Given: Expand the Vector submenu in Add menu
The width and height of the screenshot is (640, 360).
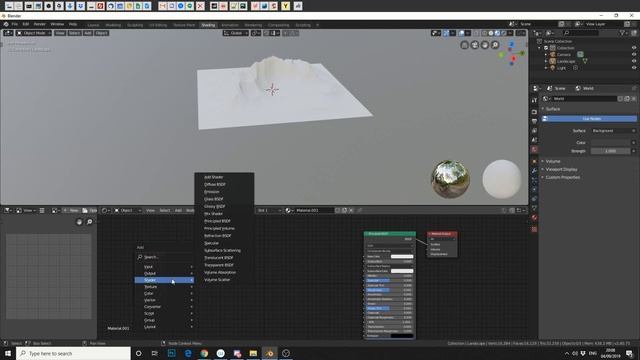Looking at the screenshot, I should tap(164, 300).
